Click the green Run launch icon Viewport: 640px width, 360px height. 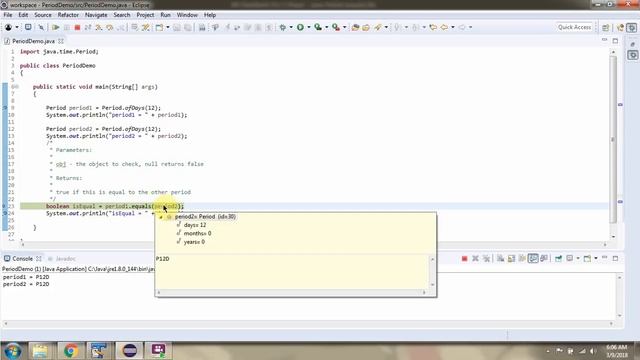[x=300, y=27]
